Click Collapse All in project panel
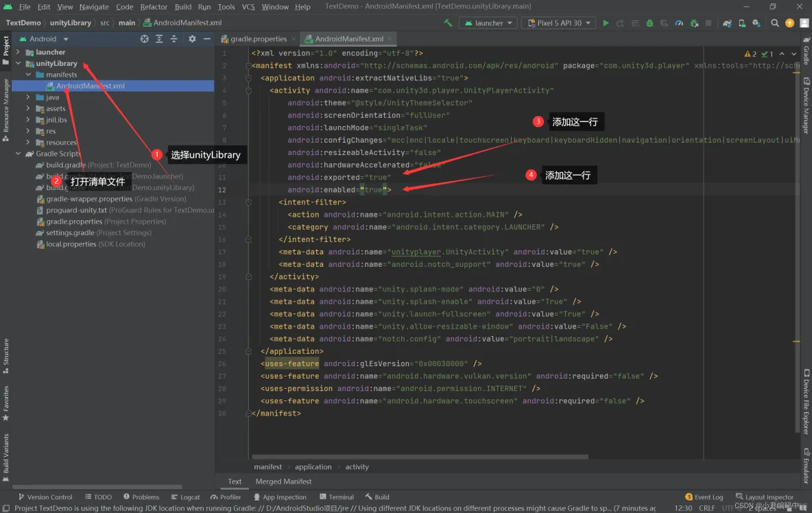This screenshot has width=812, height=513. tap(174, 39)
